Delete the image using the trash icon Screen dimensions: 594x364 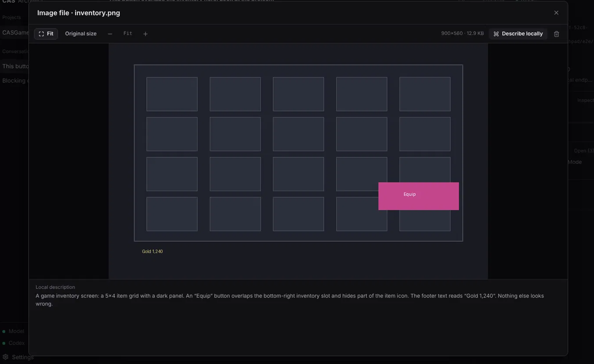point(556,34)
